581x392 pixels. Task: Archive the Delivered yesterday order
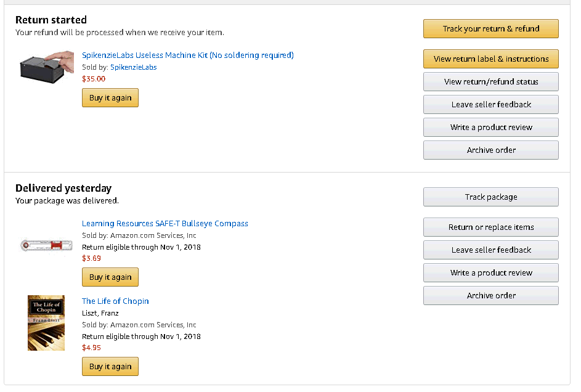point(490,295)
